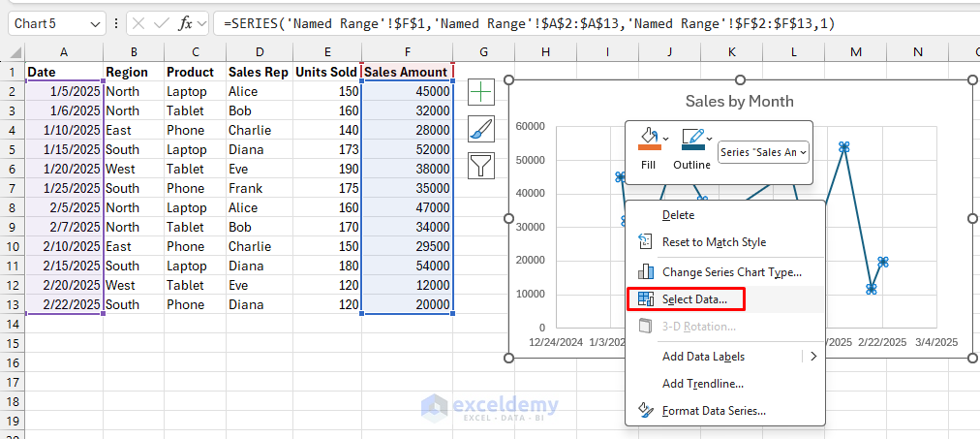
Task: Click the Reset to Match Style icon
Action: click(x=646, y=242)
